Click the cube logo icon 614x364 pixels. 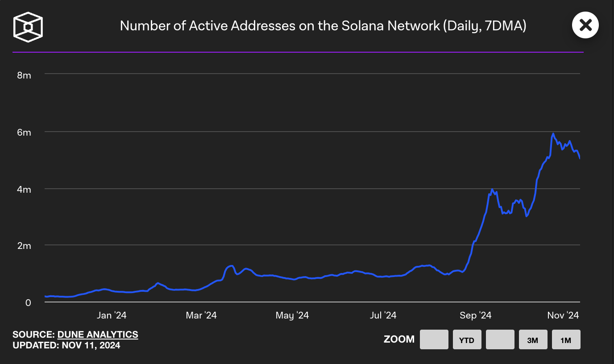[x=28, y=27]
